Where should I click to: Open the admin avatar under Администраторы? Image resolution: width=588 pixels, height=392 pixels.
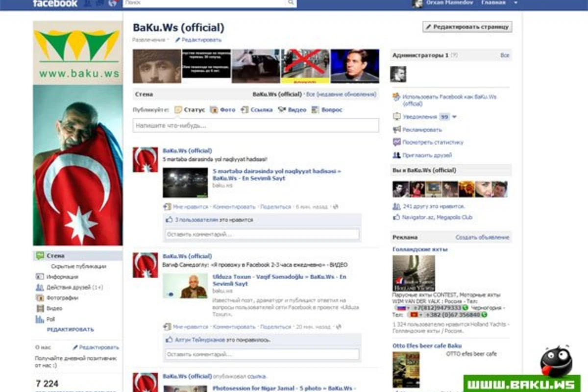(398, 74)
